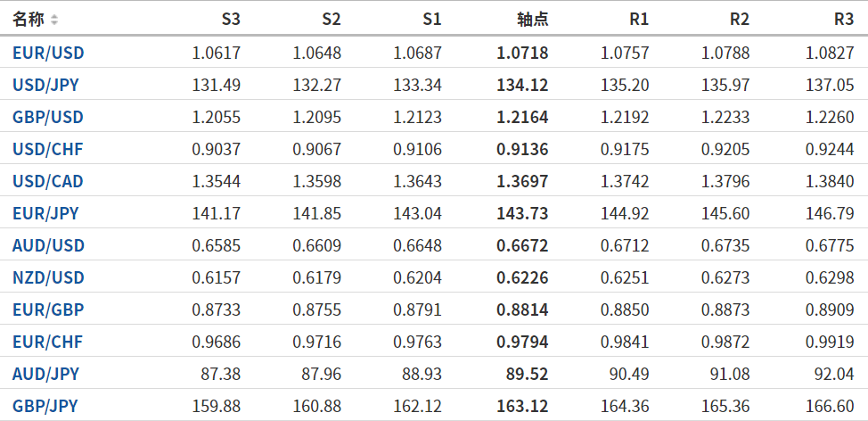This screenshot has width=868, height=421.
Task: Open the GBP/JPY currency pair link
Action: tap(45, 406)
